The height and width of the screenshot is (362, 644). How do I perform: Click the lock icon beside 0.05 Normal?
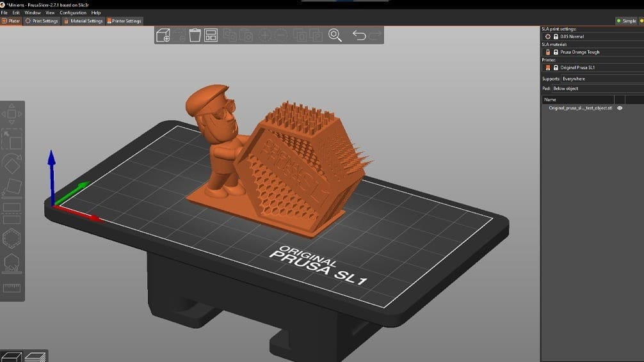[x=556, y=36]
